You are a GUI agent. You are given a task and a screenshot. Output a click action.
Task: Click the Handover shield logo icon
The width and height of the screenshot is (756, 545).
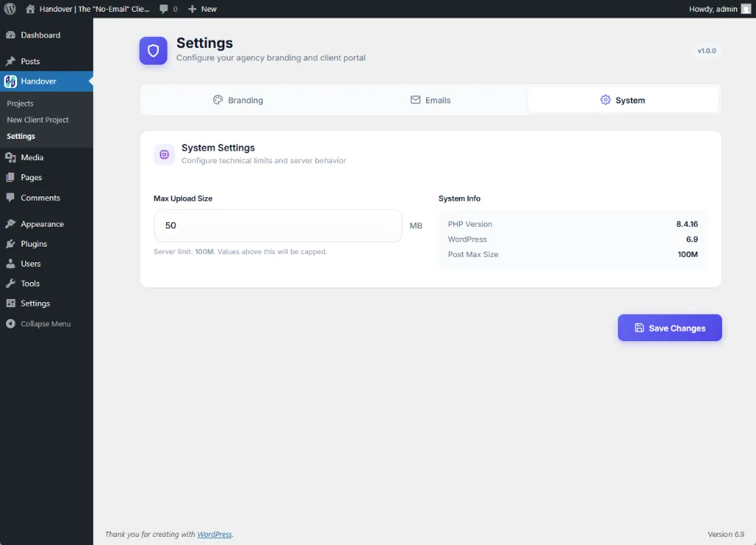pyautogui.click(x=154, y=51)
